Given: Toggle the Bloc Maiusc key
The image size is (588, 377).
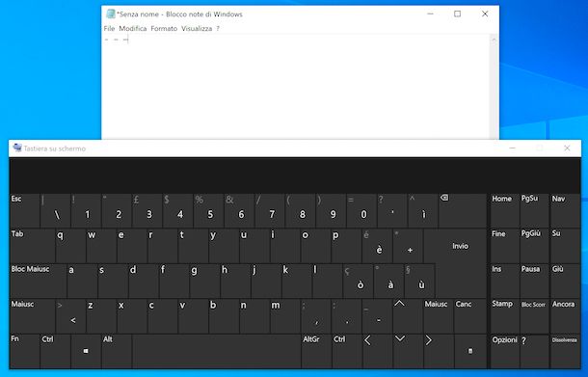Looking at the screenshot, I should click(x=39, y=281).
